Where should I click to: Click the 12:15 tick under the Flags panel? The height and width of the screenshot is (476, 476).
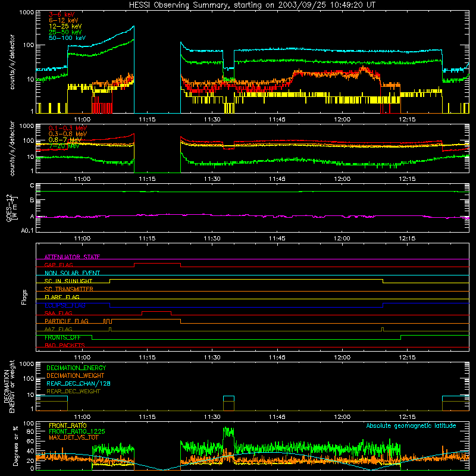pyautogui.click(x=407, y=358)
